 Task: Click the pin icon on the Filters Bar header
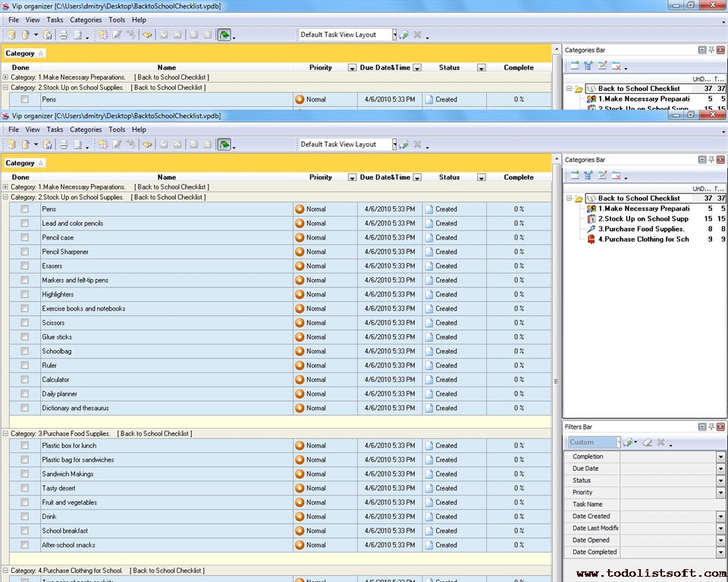point(711,427)
